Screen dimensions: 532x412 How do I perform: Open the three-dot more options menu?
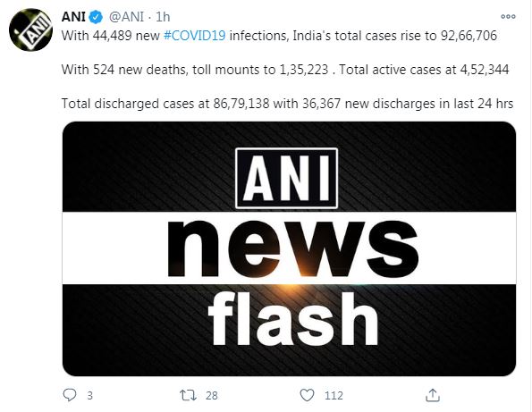click(508, 16)
